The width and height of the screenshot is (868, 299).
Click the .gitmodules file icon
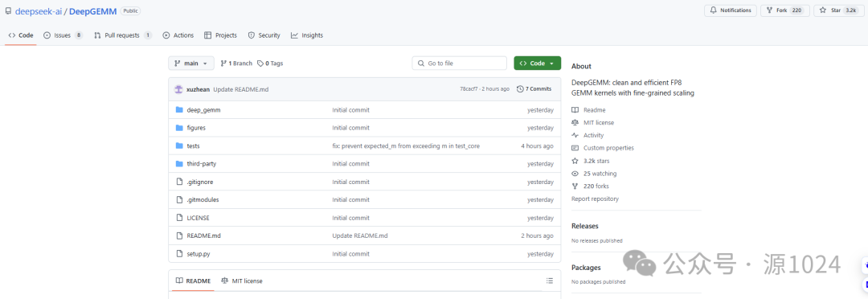click(x=179, y=199)
